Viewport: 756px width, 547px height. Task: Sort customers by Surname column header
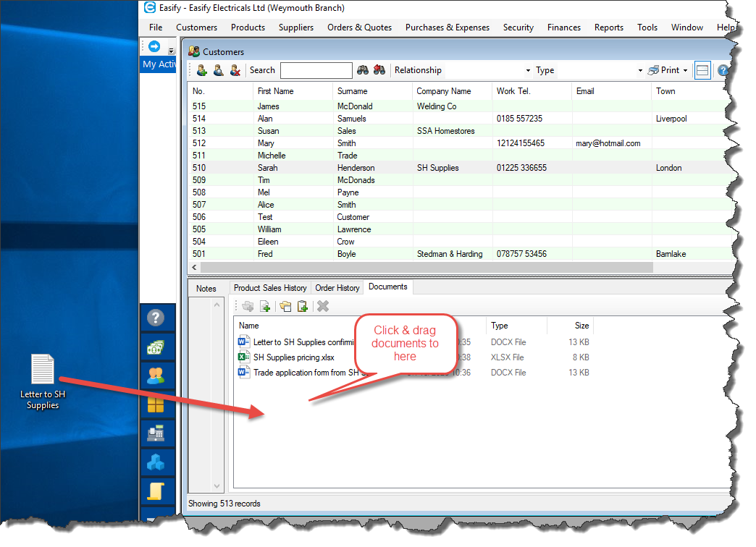353,91
